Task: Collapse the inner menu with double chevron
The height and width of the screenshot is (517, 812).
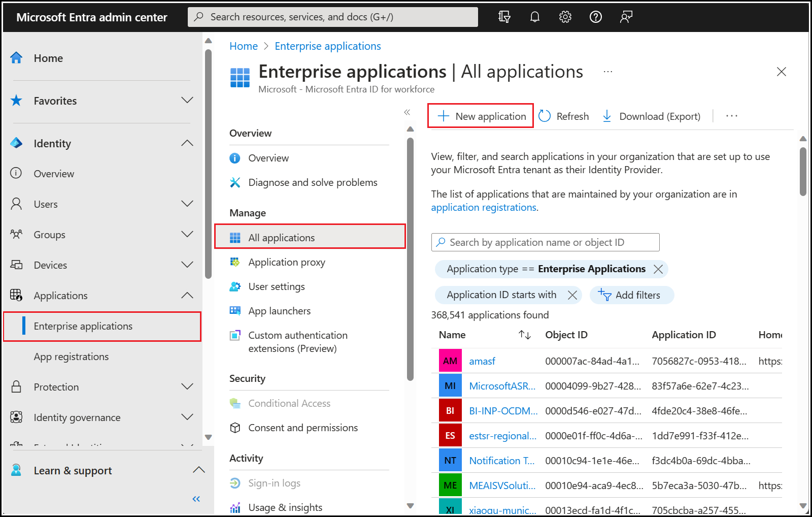Action: point(407,112)
